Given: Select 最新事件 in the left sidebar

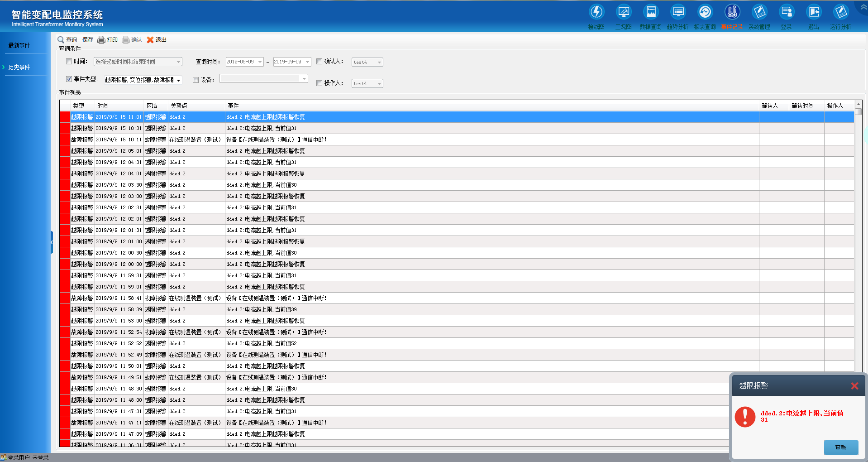Looking at the screenshot, I should [19, 45].
